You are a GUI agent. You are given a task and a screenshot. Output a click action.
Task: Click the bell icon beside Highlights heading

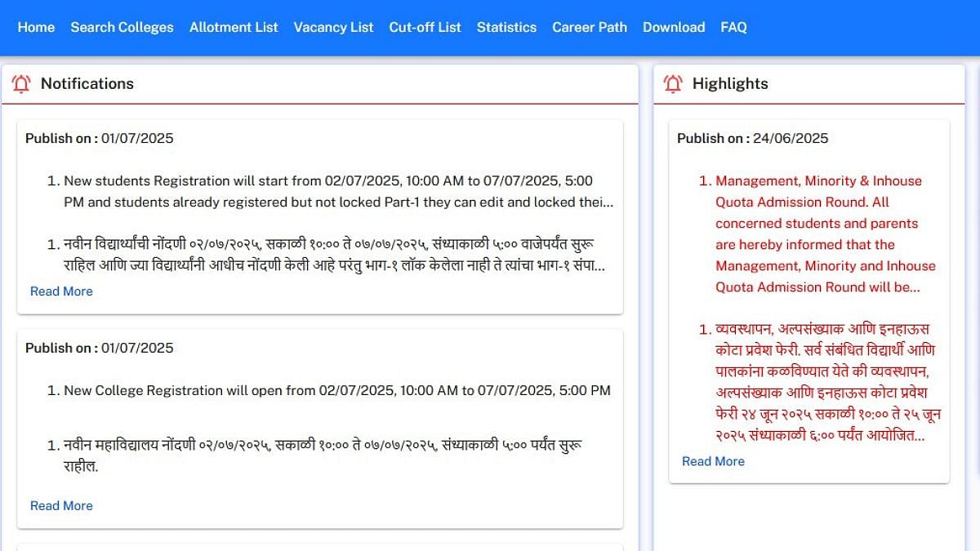(x=673, y=83)
